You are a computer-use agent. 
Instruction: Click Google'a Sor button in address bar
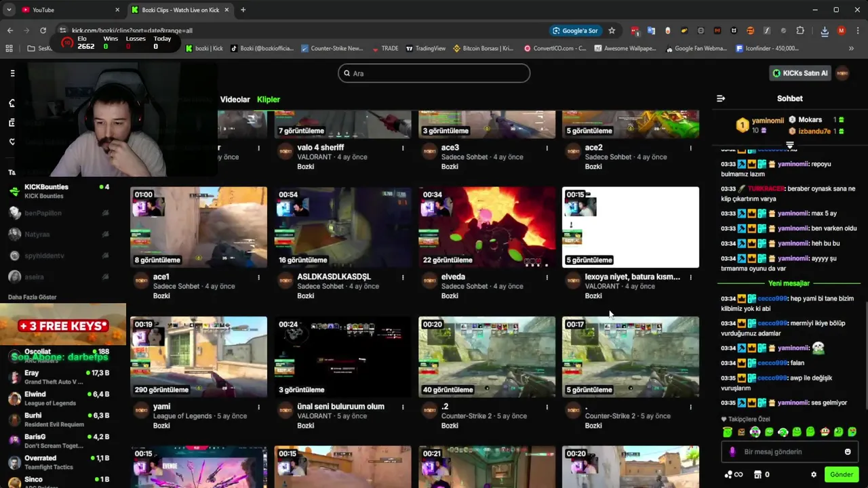(575, 30)
